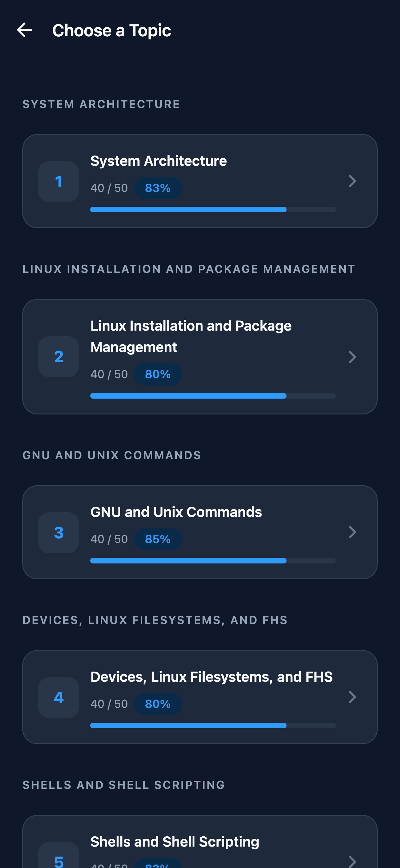Open GNU and Unix Commands chevron
400x868 pixels.
pyautogui.click(x=352, y=532)
